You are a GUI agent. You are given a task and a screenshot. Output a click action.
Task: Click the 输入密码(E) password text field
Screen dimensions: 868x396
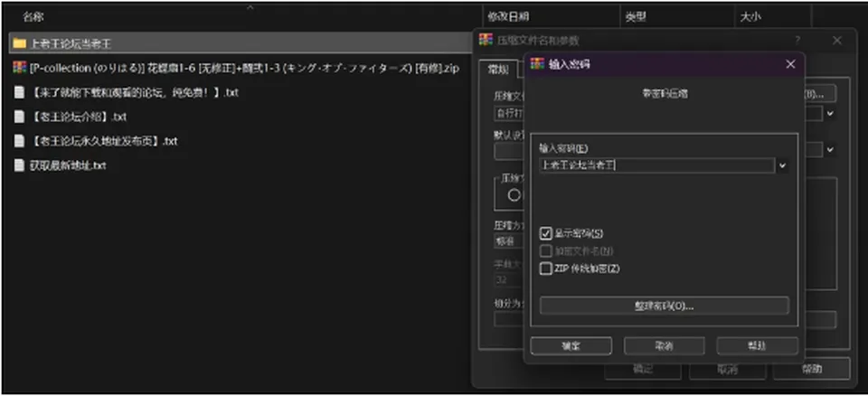tap(656, 165)
